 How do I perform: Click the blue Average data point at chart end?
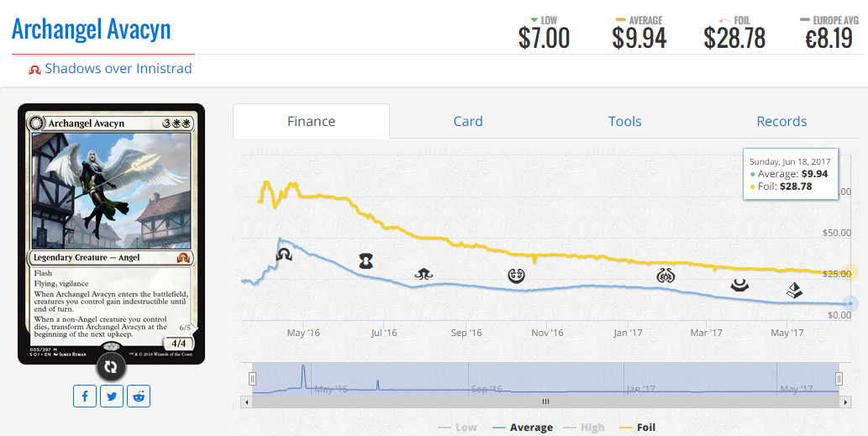pyautogui.click(x=850, y=304)
